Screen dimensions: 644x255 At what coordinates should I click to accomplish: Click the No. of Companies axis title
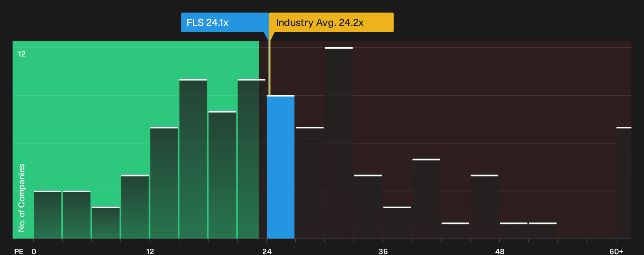point(22,197)
